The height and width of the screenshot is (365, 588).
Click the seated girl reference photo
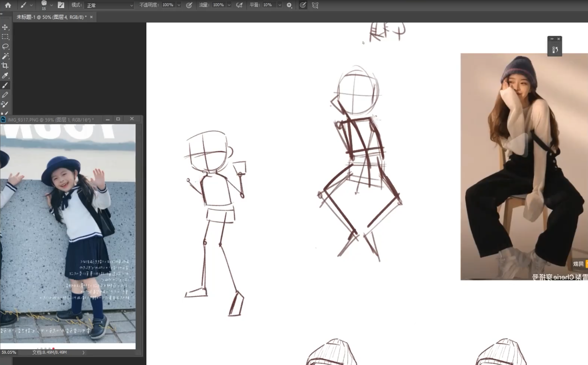pyautogui.click(x=524, y=166)
